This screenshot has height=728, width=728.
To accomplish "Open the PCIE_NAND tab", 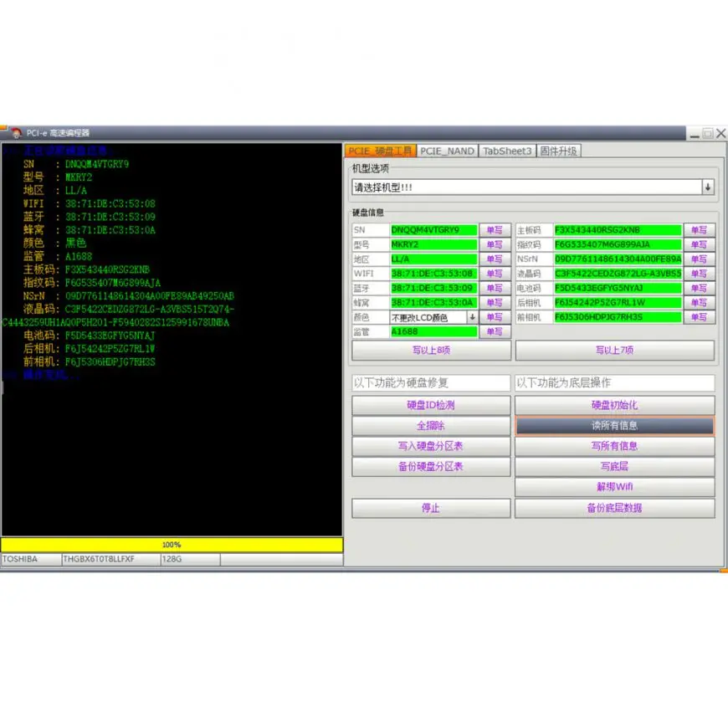I will [447, 151].
